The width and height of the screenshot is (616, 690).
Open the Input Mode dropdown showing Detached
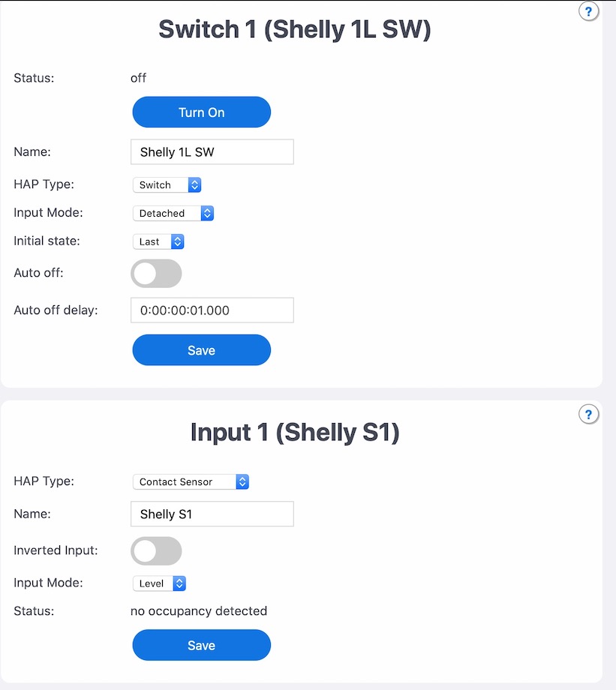173,213
